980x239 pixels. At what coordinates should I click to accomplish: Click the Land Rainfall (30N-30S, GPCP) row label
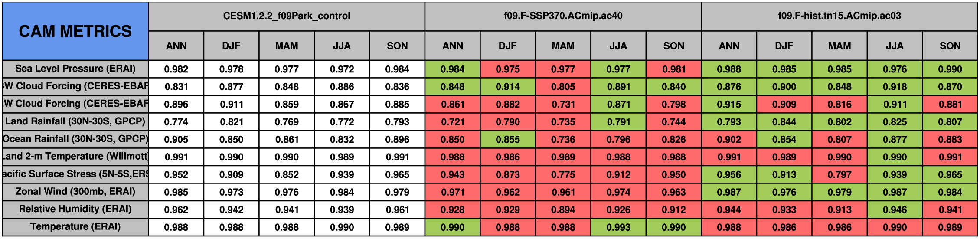tap(75, 121)
